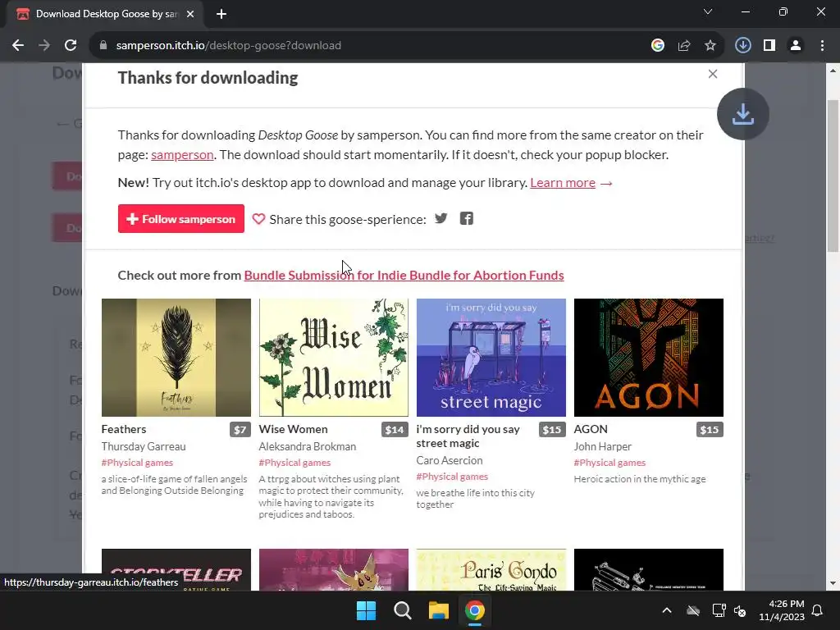Open the tab search chevron

708,11
